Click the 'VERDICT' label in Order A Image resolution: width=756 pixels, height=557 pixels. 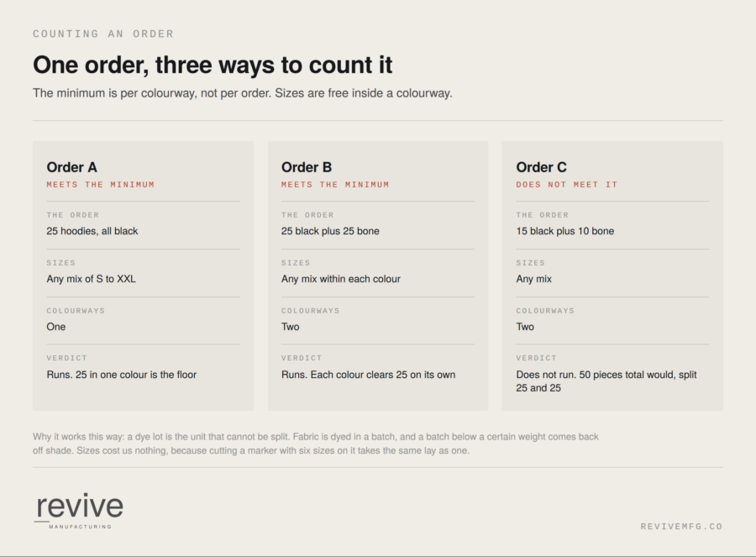[67, 358]
